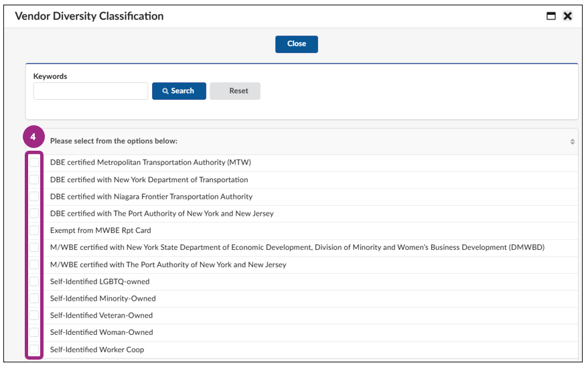Click the 'Exempt from MWBE Rpt Card' text

[100, 230]
